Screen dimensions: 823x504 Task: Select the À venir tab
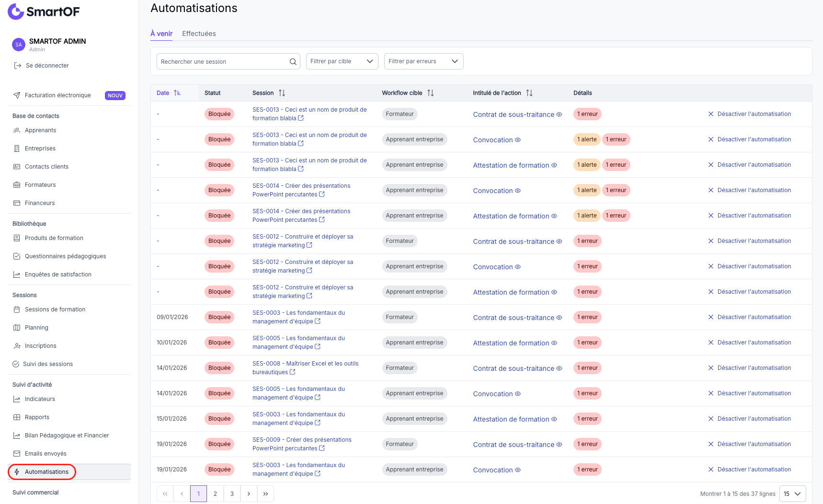point(161,34)
